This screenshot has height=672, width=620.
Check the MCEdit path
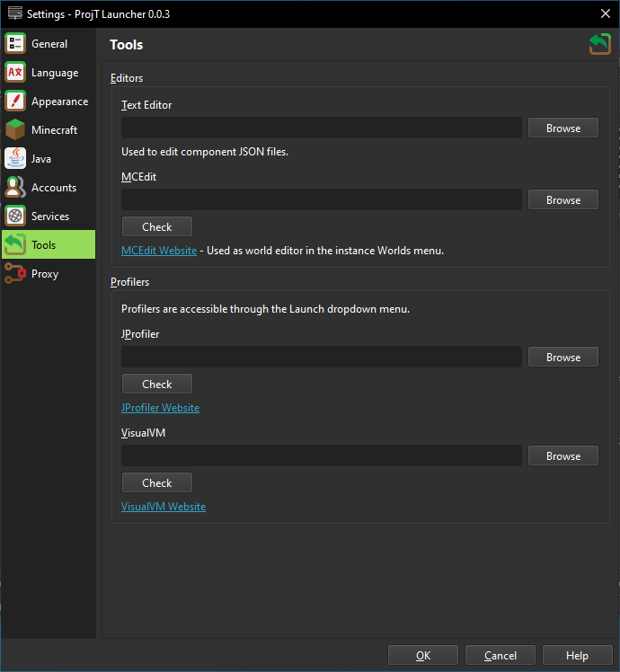coord(157,226)
